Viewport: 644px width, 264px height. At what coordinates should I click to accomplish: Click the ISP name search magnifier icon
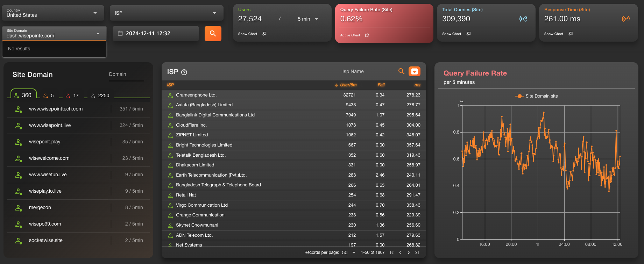point(401,71)
